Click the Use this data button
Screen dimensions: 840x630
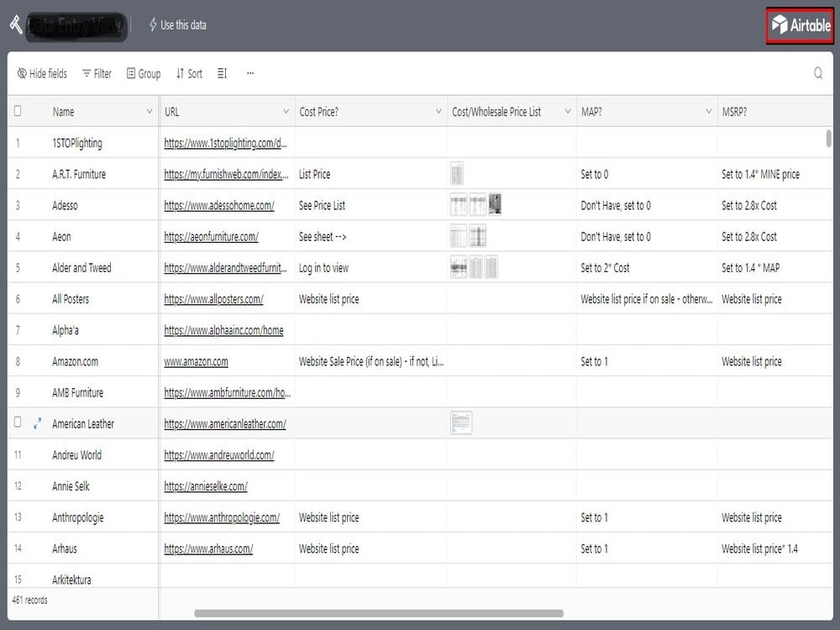[x=176, y=24]
